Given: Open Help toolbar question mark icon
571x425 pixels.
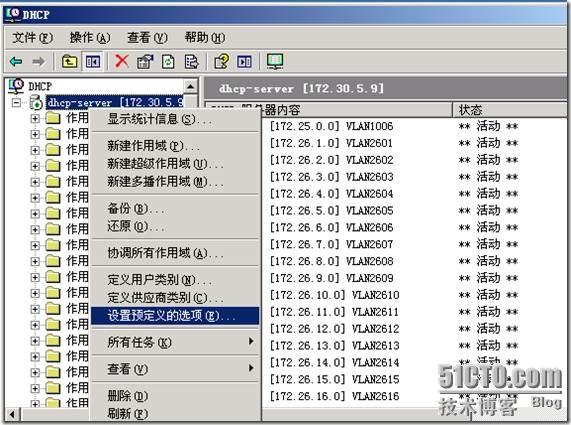Looking at the screenshot, I should (x=222, y=62).
